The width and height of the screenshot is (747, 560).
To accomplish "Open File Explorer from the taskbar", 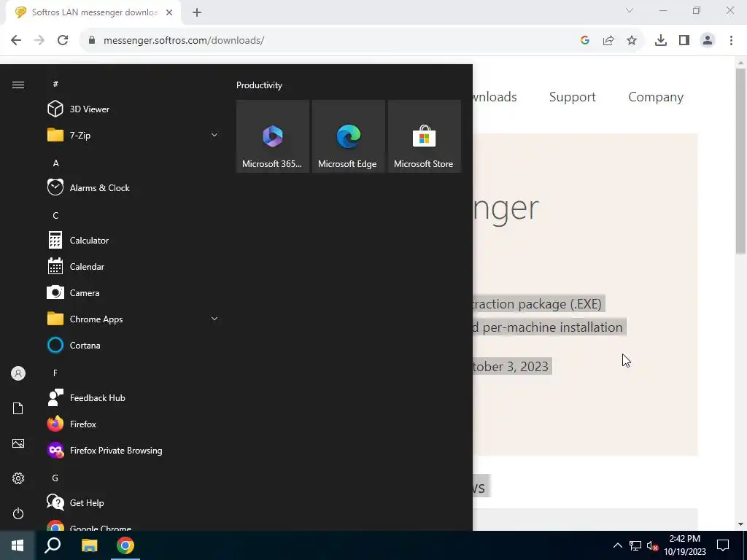I will click(89, 545).
